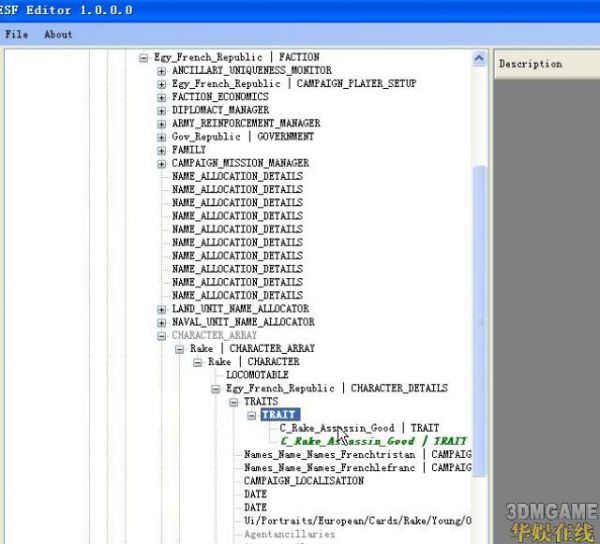
Task: Expand the FACTION_ECONOMICS node
Action: tap(162, 97)
